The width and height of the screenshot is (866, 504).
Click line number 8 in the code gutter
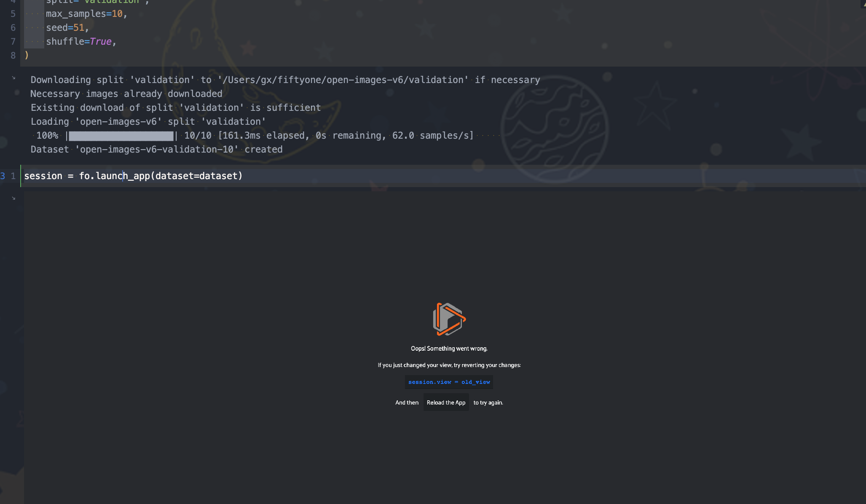(x=13, y=55)
